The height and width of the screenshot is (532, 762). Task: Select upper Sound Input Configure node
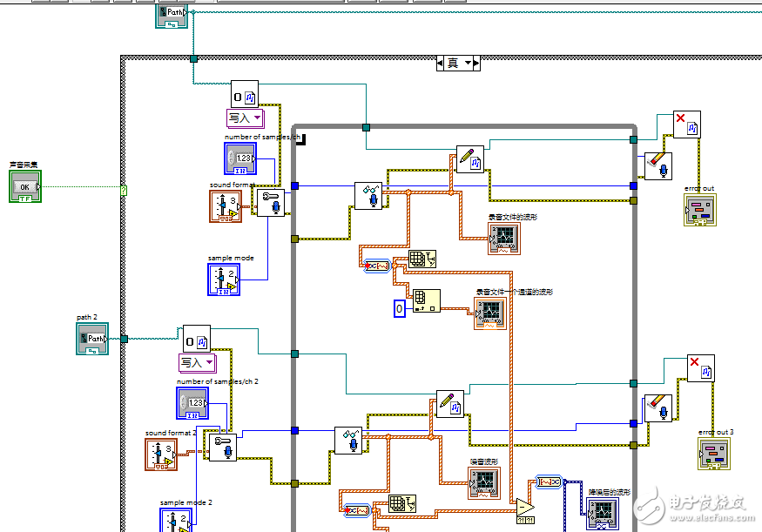pos(271,203)
